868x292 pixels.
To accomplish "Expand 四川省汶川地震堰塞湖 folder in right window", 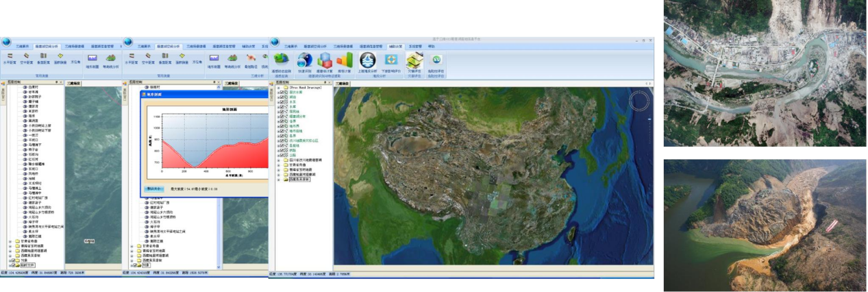I will 278,160.
